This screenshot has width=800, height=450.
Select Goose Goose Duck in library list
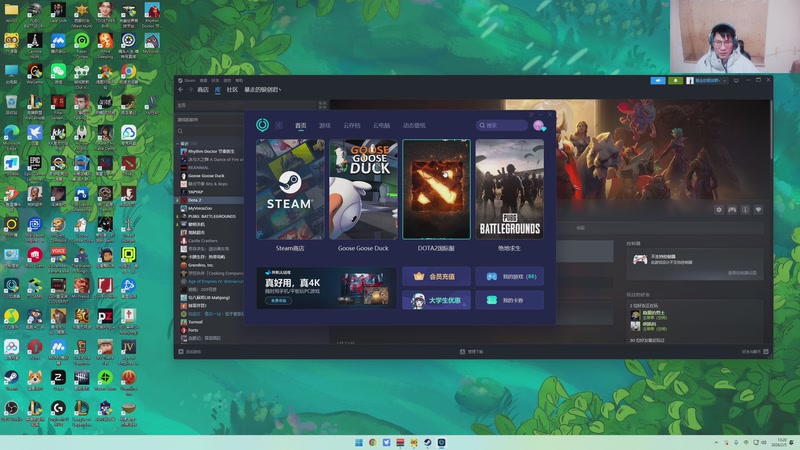206,176
